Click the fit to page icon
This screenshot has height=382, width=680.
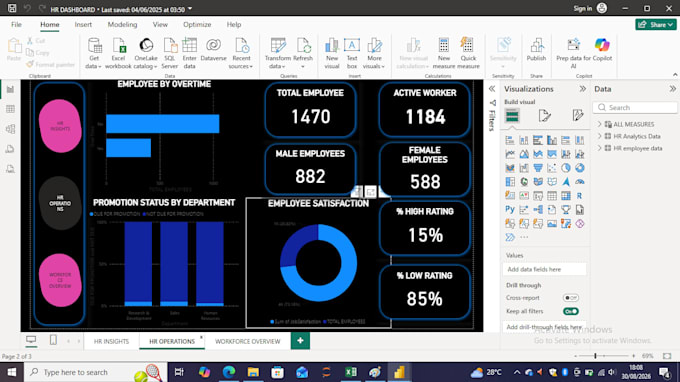coord(667,356)
